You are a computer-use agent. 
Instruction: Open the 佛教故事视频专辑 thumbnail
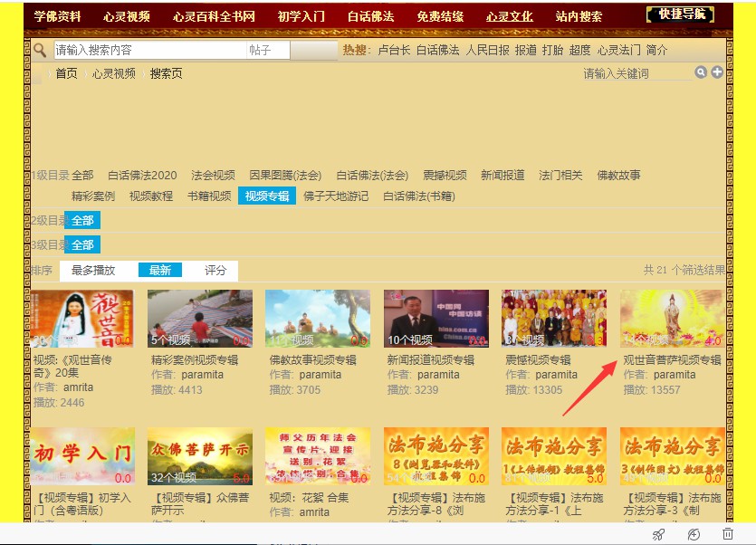(x=318, y=319)
